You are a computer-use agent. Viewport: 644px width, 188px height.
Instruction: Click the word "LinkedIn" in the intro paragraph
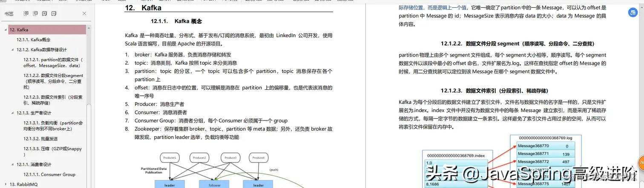(286, 35)
